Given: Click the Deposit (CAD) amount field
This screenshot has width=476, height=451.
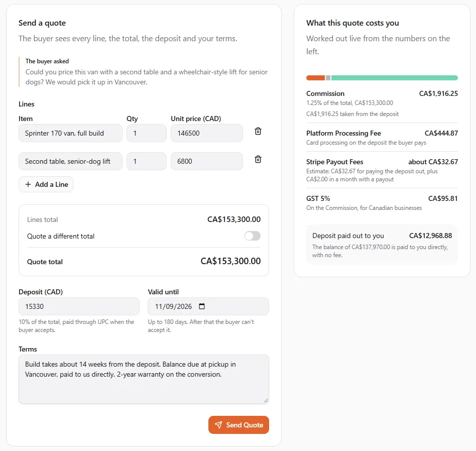Looking at the screenshot, I should click(x=79, y=306).
